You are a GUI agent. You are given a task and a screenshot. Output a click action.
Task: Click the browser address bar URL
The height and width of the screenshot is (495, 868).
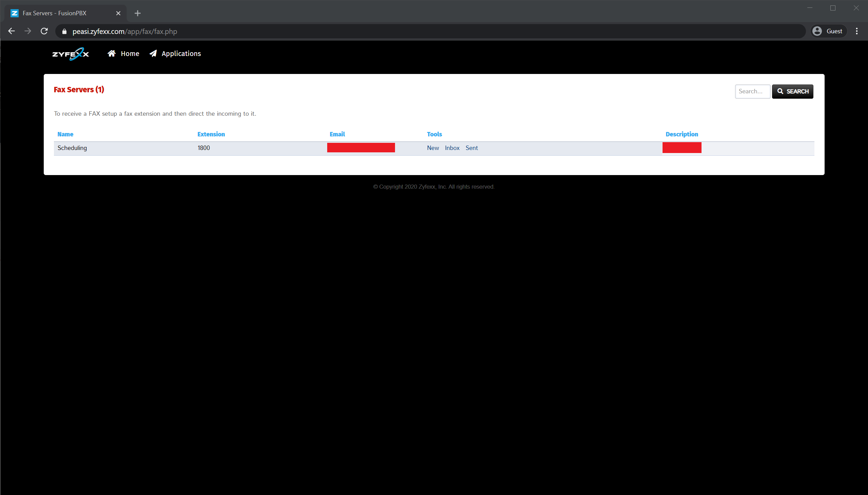coord(124,32)
